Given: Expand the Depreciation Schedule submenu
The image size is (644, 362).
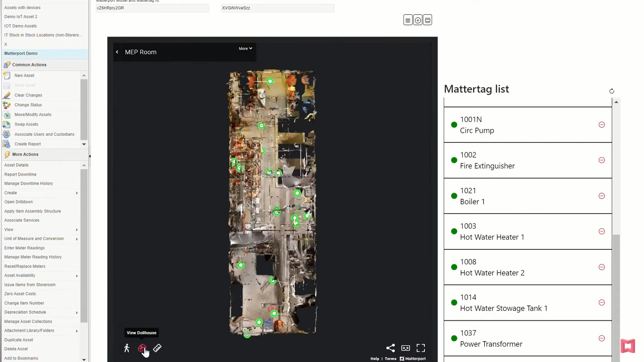Looking at the screenshot, I should [77, 312].
